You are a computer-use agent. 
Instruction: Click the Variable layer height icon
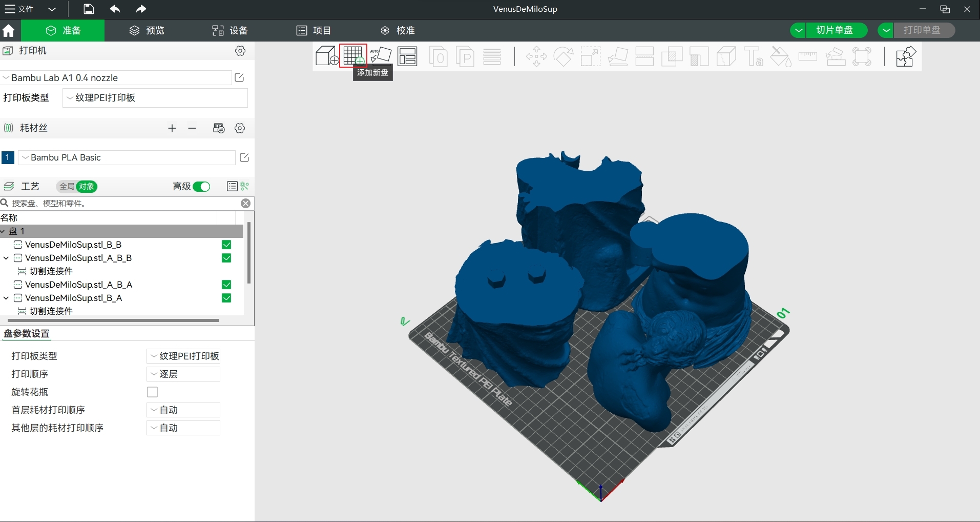click(492, 56)
